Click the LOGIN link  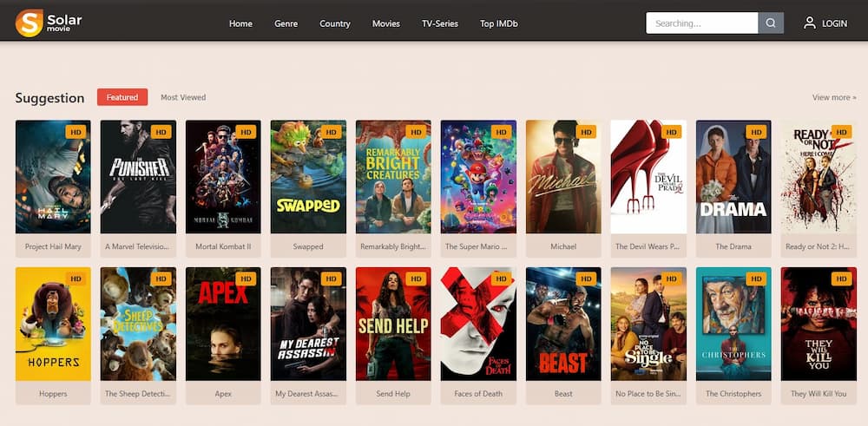tap(834, 23)
